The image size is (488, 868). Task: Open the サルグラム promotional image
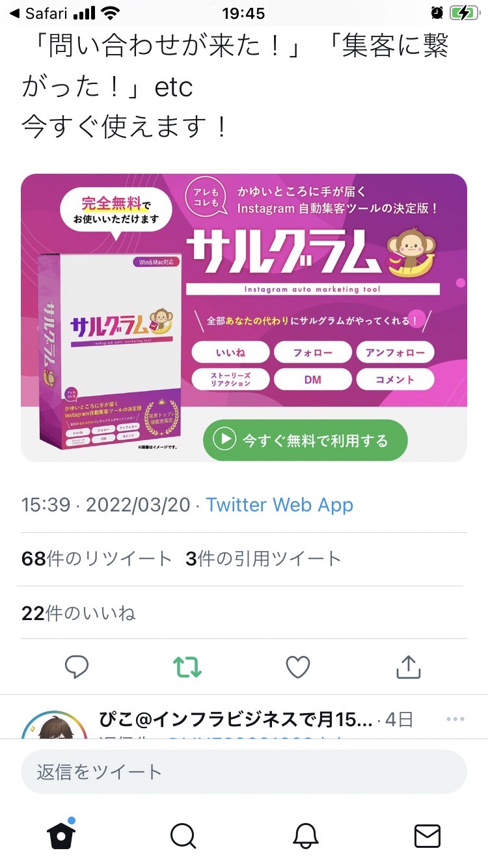pyautogui.click(x=244, y=318)
